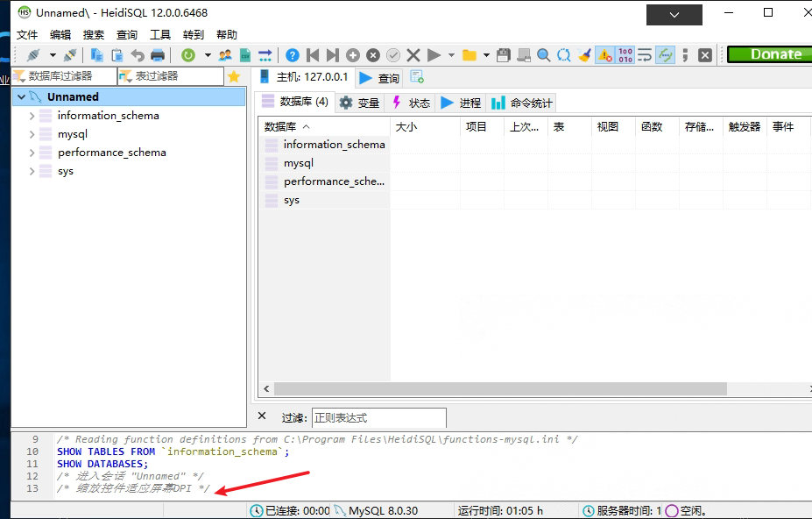Click the new query tab icon
This screenshot has width=812, height=519.
[x=417, y=77]
